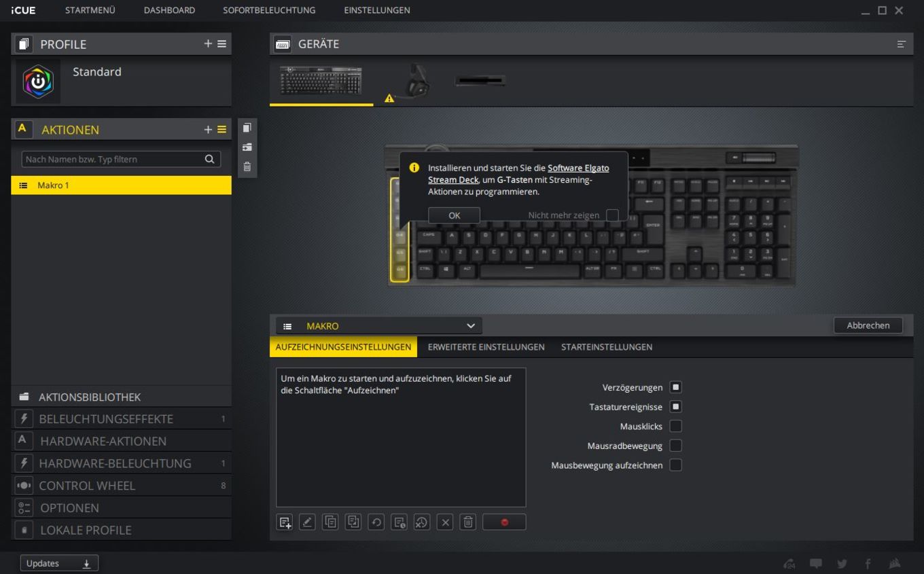Click the remove delays clock icon

(x=422, y=522)
